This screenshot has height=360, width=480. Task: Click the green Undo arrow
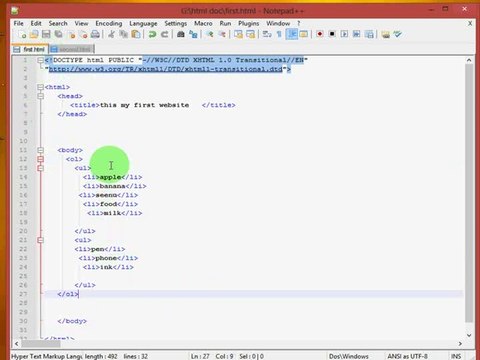(x=152, y=34)
